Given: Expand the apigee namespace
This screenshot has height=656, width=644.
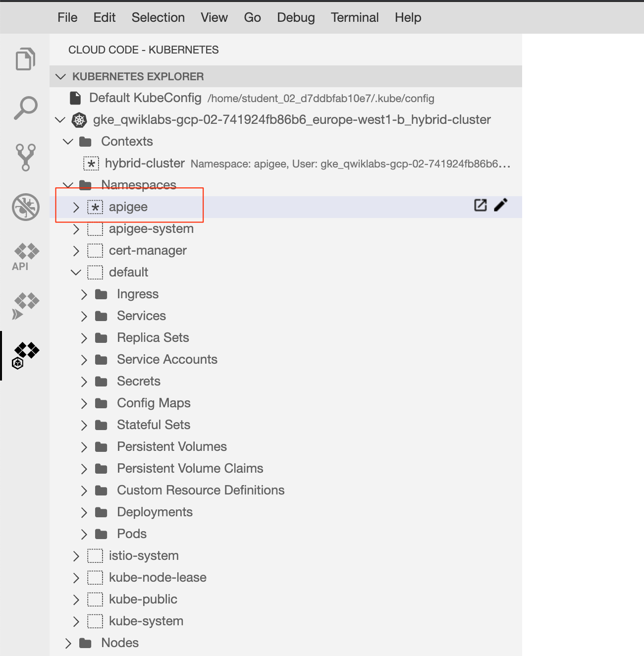Looking at the screenshot, I should 76,207.
